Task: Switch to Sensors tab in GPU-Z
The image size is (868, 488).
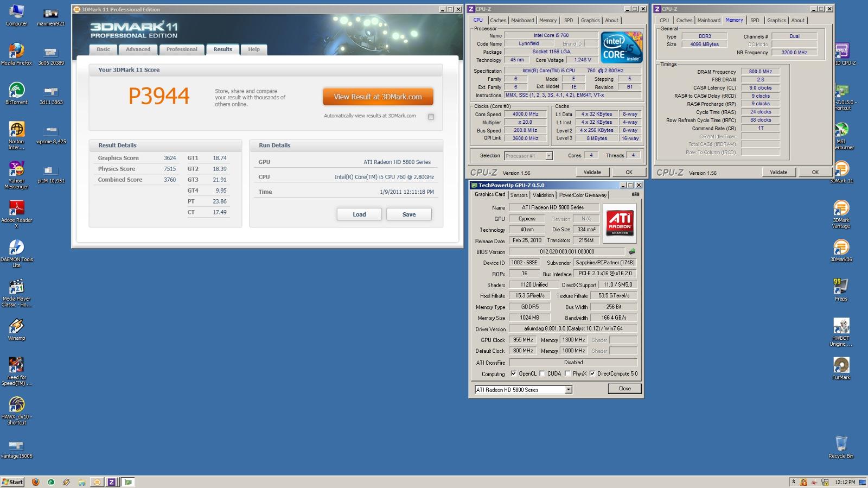Action: (519, 195)
